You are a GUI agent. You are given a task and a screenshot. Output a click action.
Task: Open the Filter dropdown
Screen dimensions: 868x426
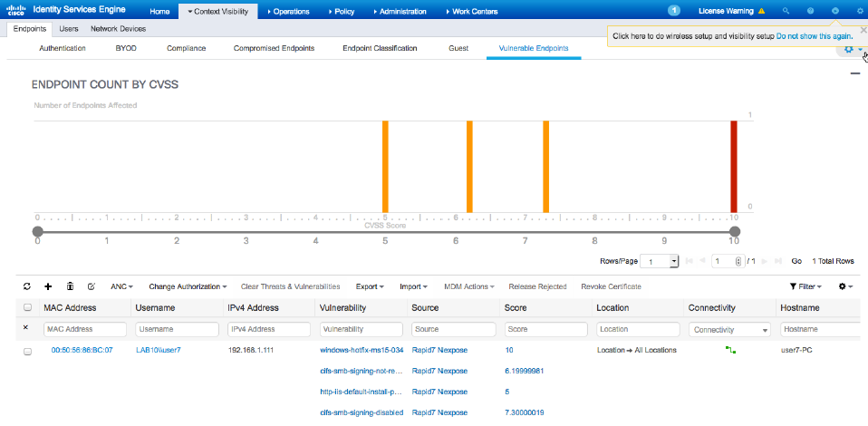pos(805,286)
